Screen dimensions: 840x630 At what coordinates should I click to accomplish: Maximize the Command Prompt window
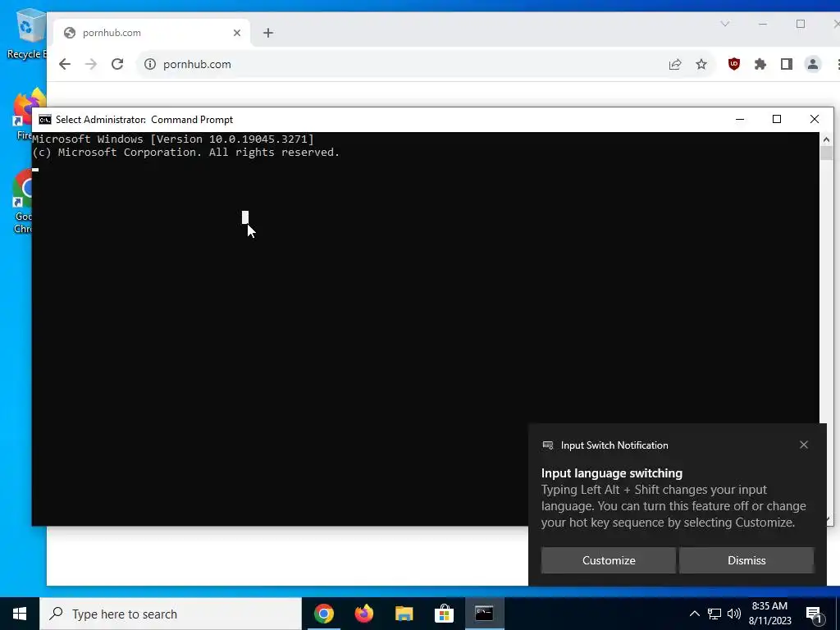[777, 119]
